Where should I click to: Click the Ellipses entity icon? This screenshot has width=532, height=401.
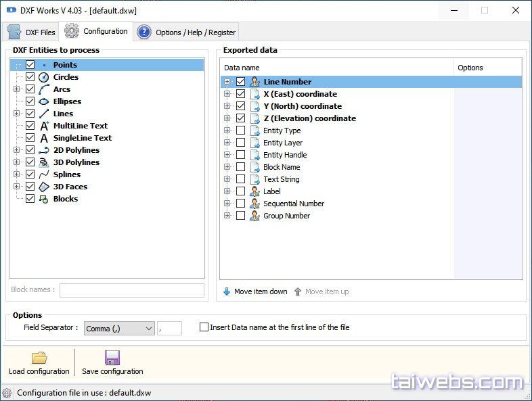click(x=43, y=101)
